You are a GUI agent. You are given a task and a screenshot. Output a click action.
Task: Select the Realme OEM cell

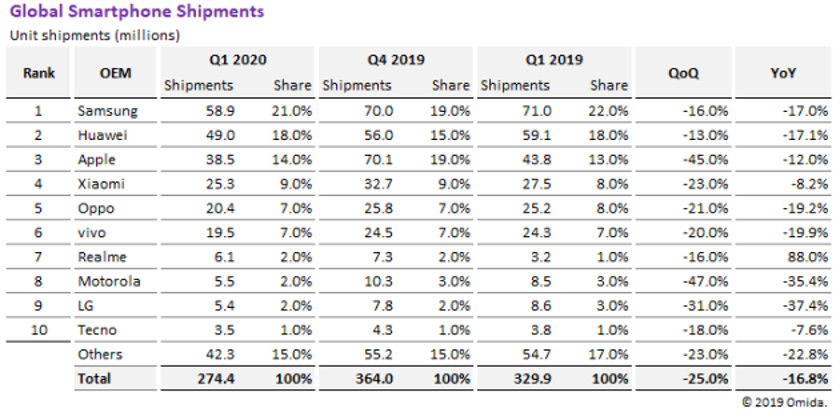(x=103, y=257)
